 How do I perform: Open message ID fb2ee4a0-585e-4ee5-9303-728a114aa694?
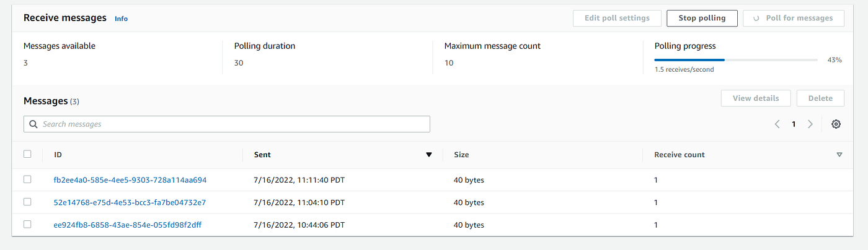tap(130, 180)
